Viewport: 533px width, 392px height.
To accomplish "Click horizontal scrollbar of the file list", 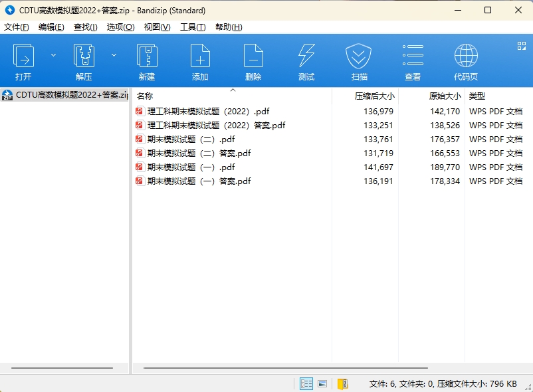I will point(286,368).
